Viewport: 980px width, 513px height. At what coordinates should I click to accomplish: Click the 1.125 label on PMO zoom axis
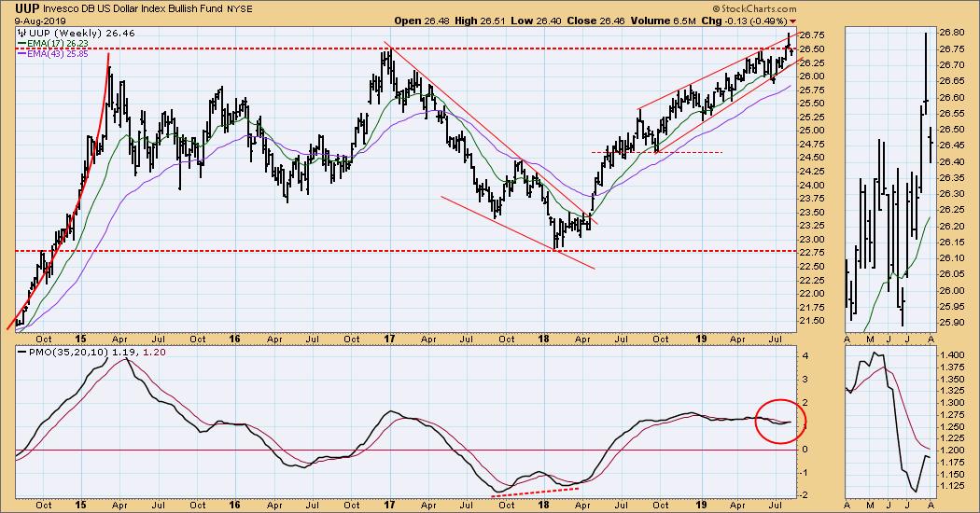coord(951,486)
